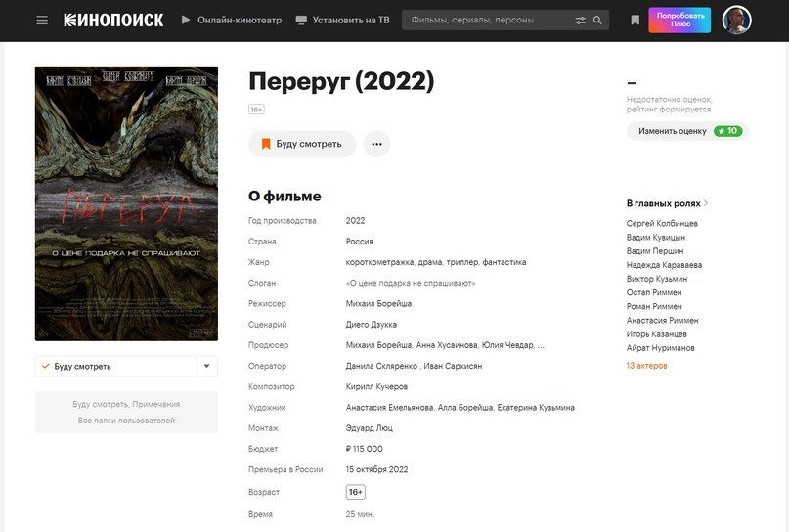
Task: Open actor Остап Риммен
Action: tap(654, 292)
